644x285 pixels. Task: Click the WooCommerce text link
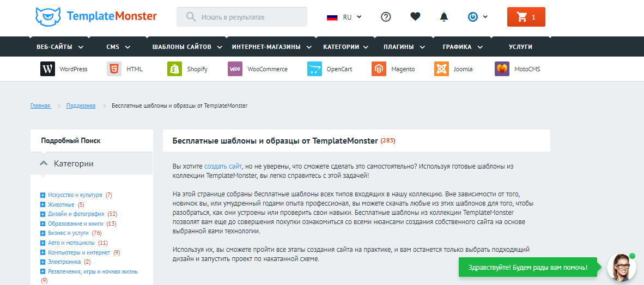click(268, 69)
